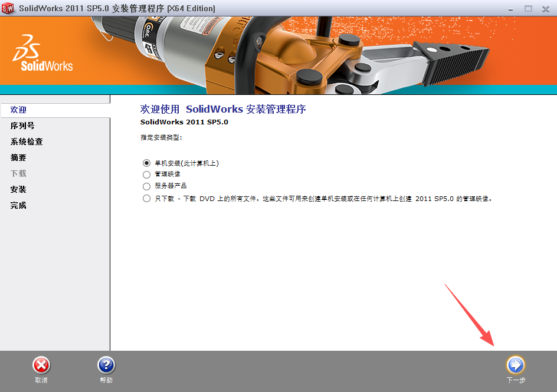Image resolution: width=557 pixels, height=392 pixels.
Task: Select the 服务器产品 radio button
Action: point(147,186)
